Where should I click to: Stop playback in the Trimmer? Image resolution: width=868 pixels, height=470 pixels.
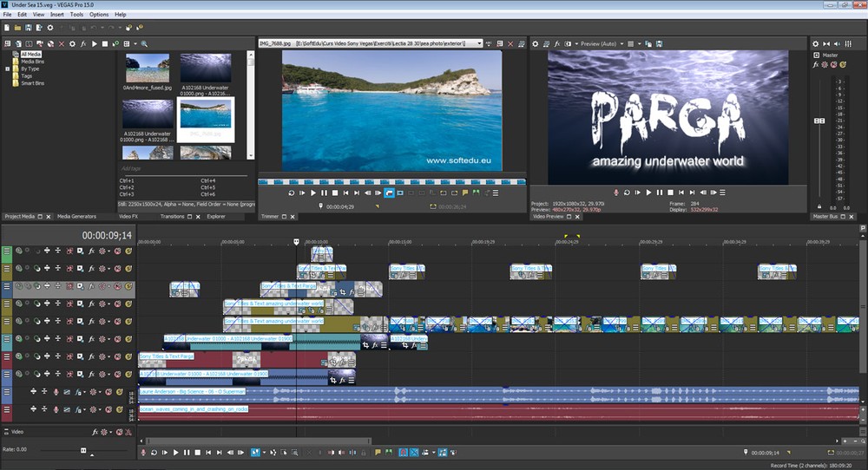[335, 193]
